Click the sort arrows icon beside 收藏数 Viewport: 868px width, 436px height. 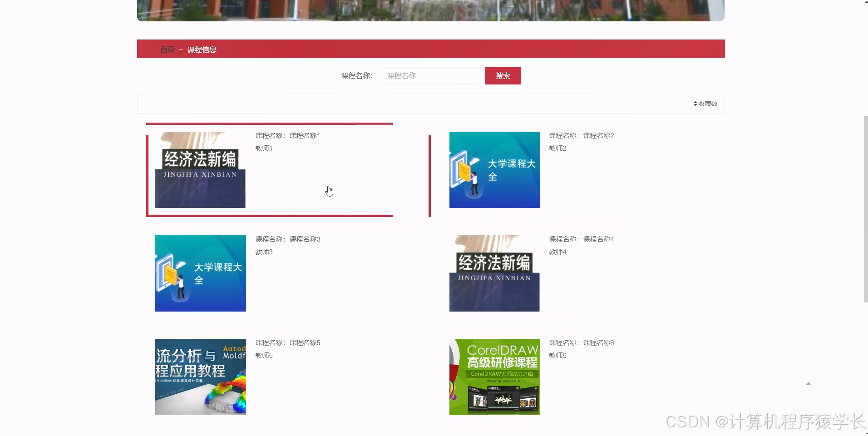[695, 104]
